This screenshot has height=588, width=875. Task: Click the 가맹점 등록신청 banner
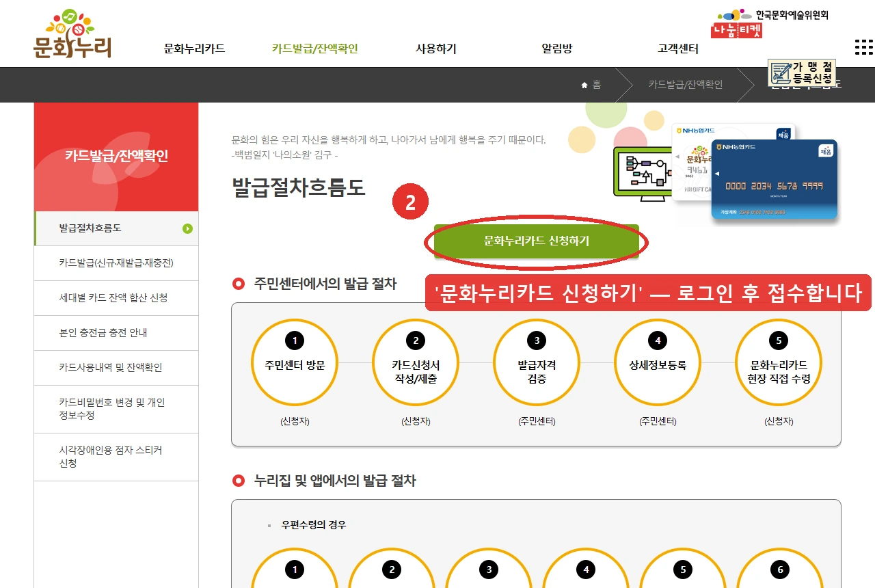(802, 72)
